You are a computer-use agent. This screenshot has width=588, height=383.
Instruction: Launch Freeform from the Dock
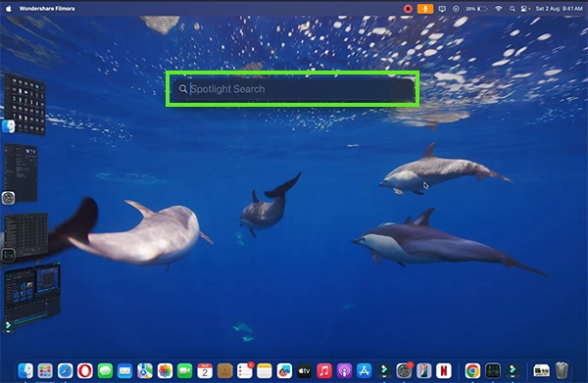(284, 371)
